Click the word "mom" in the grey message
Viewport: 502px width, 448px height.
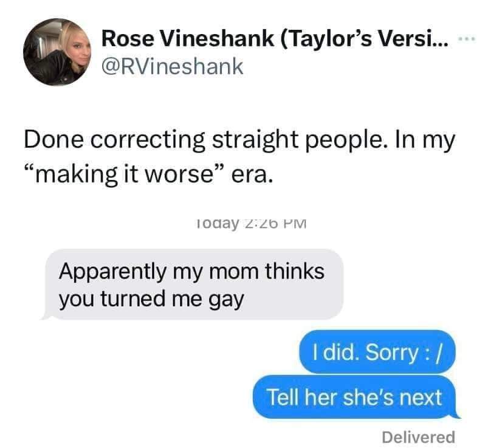236,271
